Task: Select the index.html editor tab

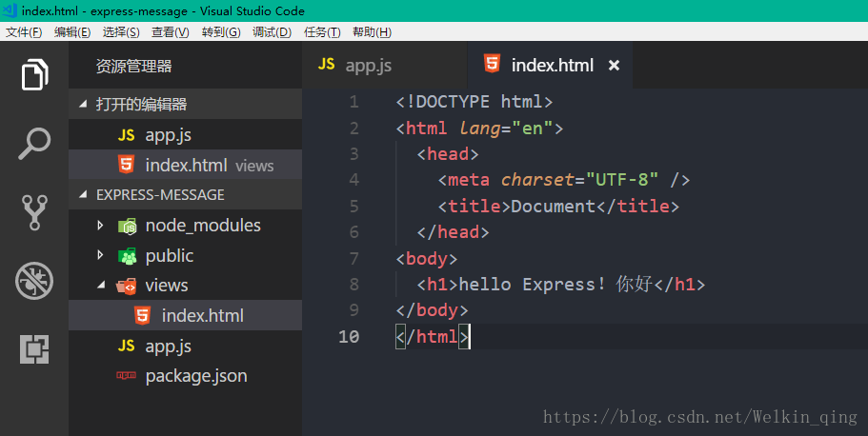Action: point(551,65)
